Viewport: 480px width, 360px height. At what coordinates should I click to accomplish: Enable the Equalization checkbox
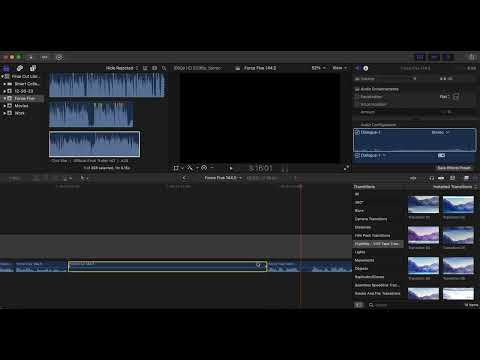(357, 97)
